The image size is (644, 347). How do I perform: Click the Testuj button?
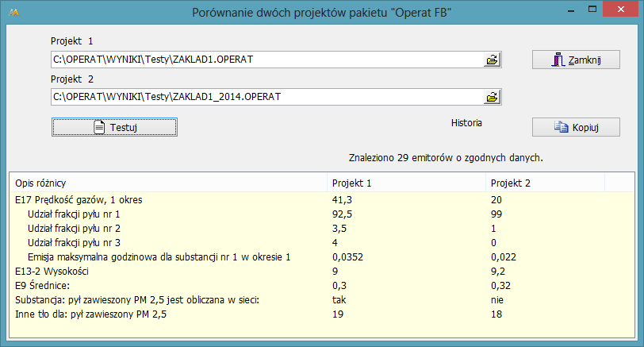point(114,127)
